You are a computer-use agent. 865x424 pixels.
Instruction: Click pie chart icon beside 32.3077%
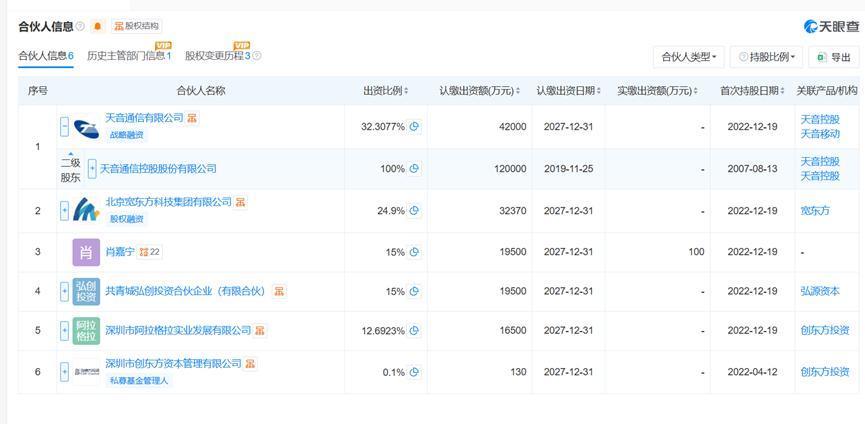pos(414,127)
